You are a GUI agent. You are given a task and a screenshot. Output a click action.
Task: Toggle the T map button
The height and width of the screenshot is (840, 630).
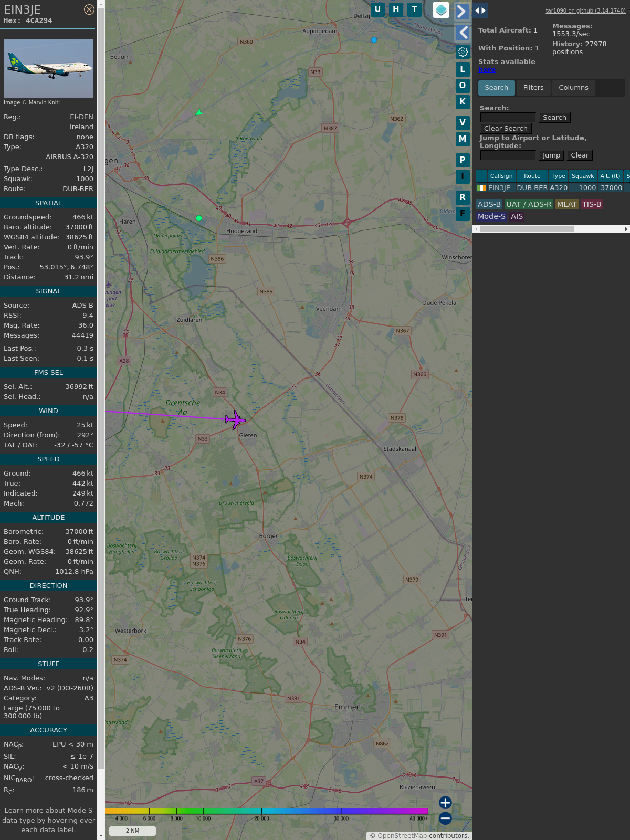click(x=415, y=9)
